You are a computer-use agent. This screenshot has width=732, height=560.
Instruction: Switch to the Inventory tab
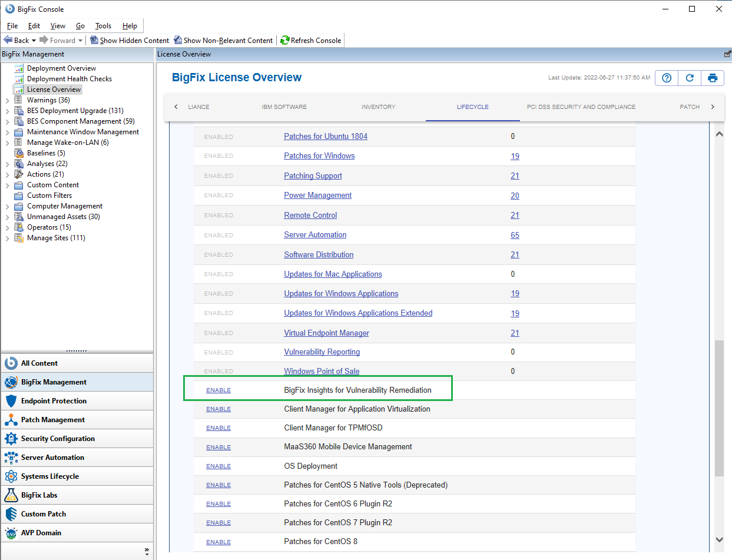click(378, 107)
